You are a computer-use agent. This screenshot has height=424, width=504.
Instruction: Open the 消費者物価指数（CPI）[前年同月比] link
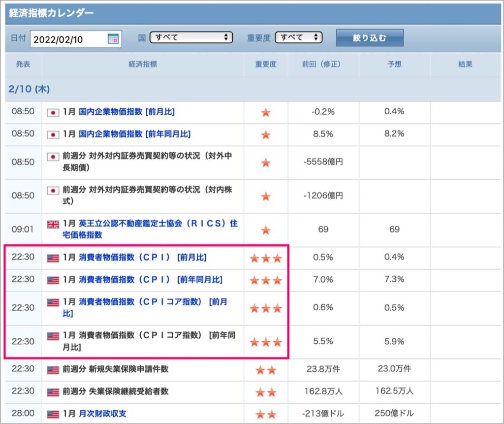click(151, 280)
